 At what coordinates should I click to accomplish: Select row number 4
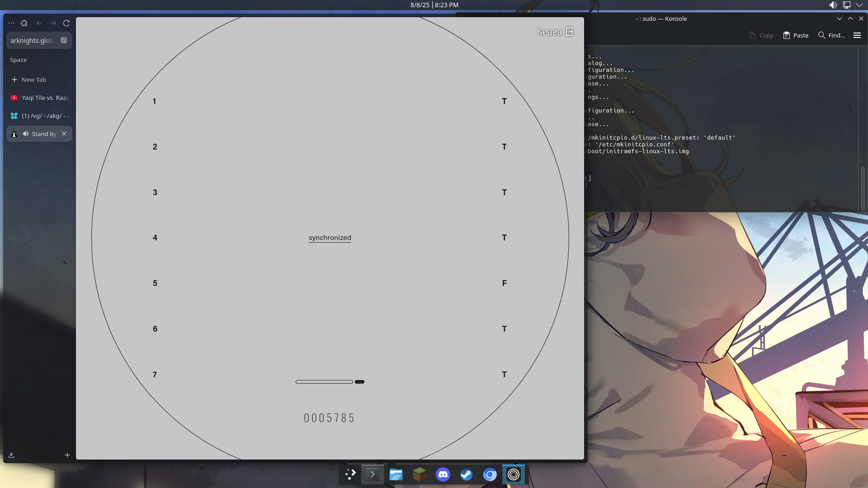[155, 238]
